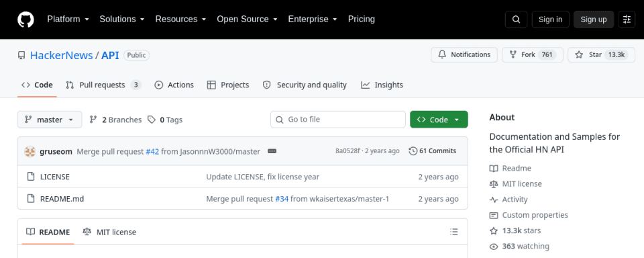Click the Public visibility label
This screenshot has width=644, height=258.
[x=136, y=55]
